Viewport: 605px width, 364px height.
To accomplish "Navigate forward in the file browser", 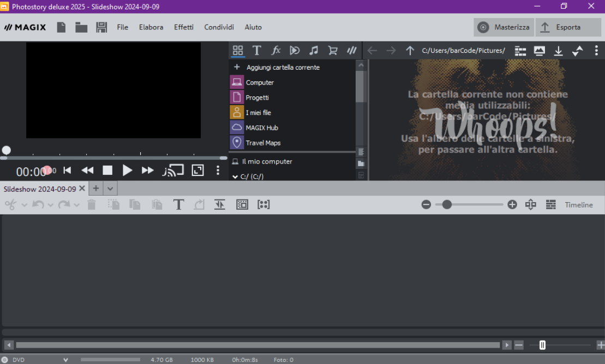I will [x=391, y=51].
